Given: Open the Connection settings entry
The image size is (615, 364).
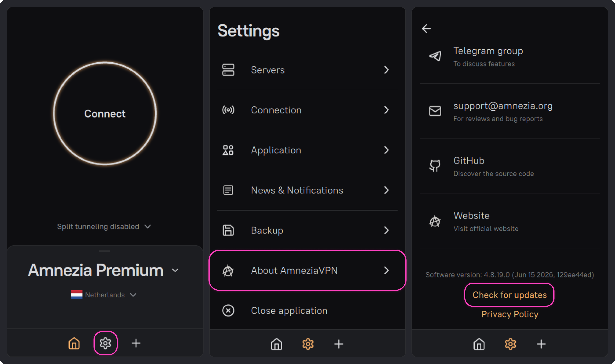Looking at the screenshot, I should click(x=307, y=110).
